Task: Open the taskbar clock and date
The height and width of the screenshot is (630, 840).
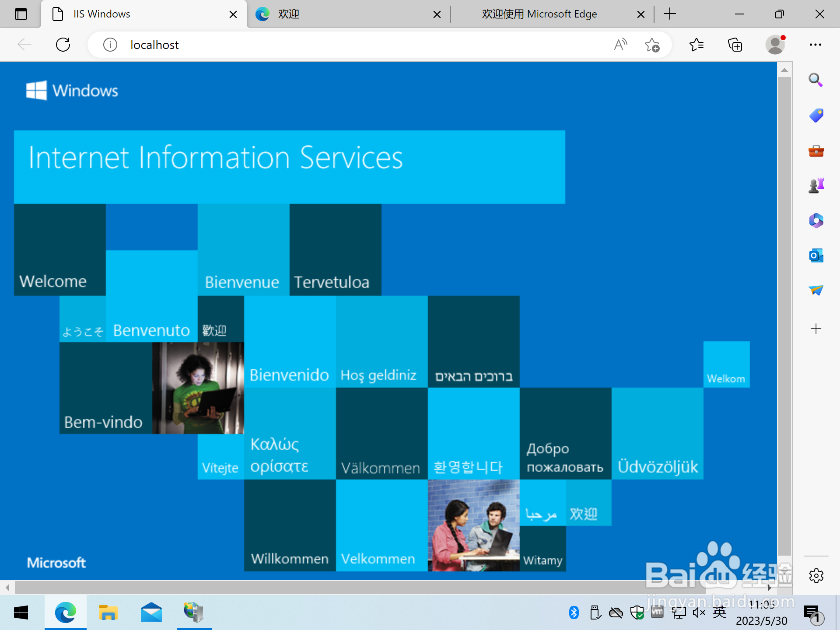Action: tap(762, 612)
